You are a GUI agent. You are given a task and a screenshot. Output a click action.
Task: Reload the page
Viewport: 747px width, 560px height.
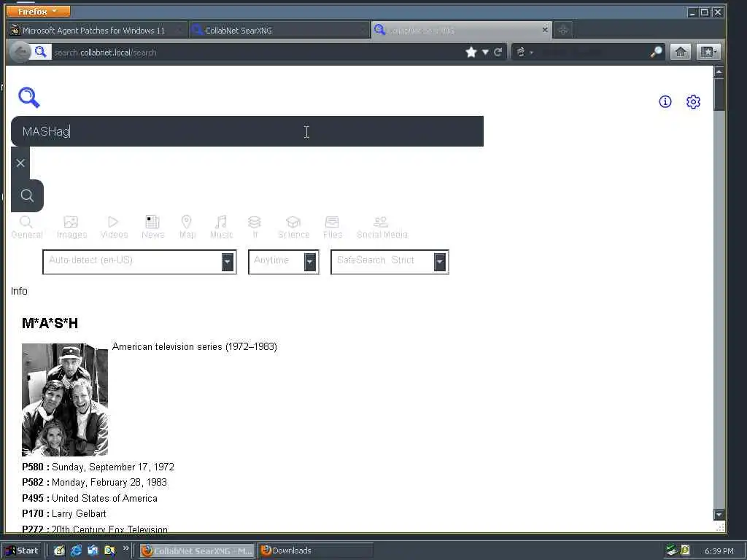pos(498,52)
